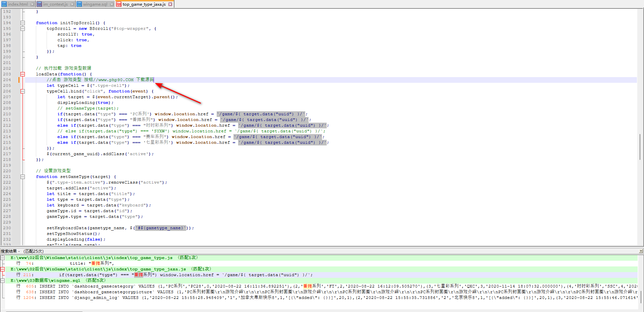The image size is (644, 312).
Task: Click line number 221 in the margin
Action: [x=7, y=177]
